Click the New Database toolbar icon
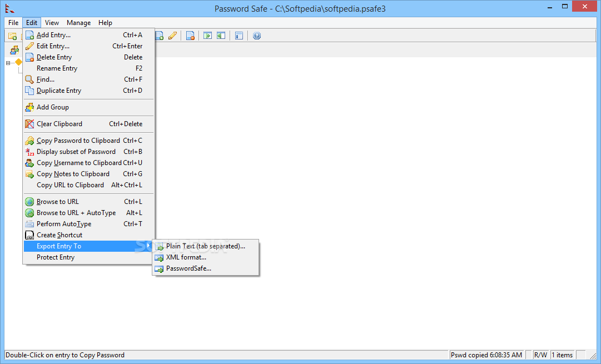 tap(12, 36)
